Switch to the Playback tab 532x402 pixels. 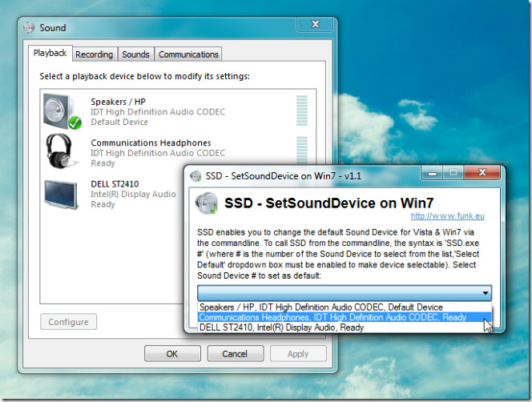coord(50,53)
